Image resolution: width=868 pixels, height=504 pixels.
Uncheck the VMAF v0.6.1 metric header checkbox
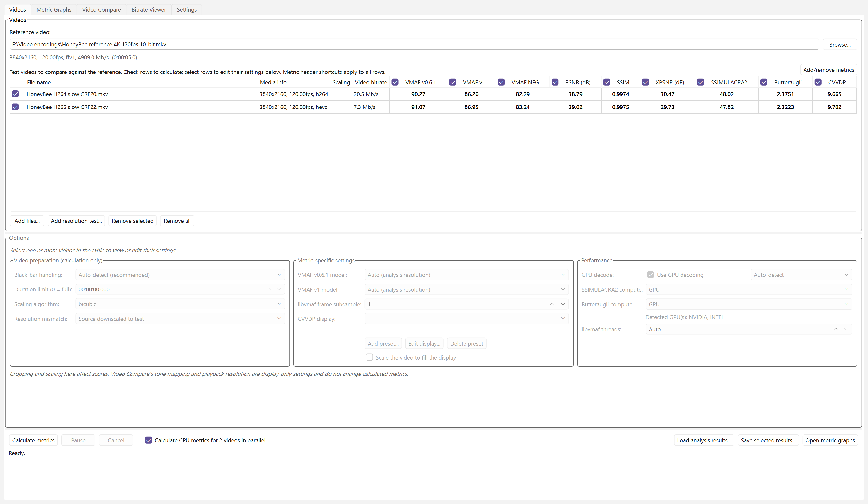click(395, 82)
